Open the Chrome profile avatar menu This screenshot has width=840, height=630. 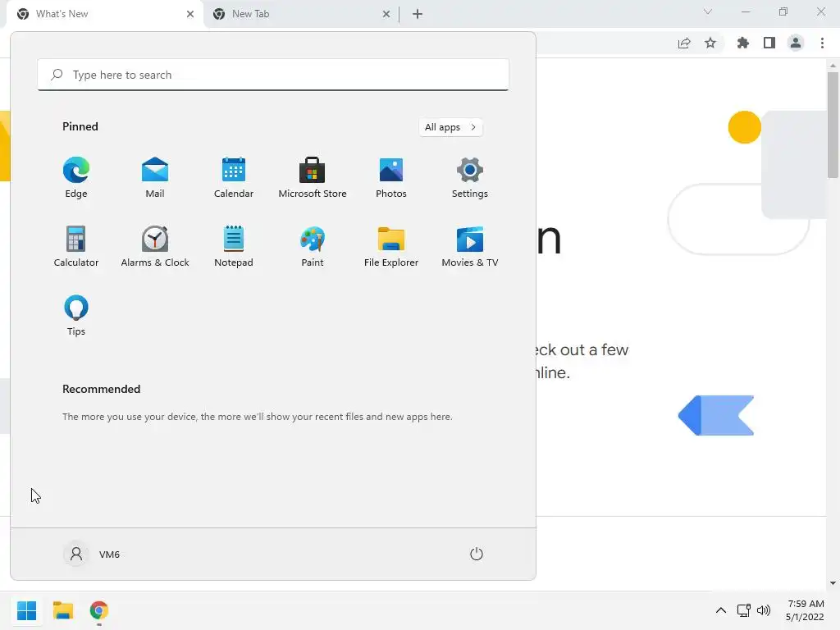tap(796, 43)
